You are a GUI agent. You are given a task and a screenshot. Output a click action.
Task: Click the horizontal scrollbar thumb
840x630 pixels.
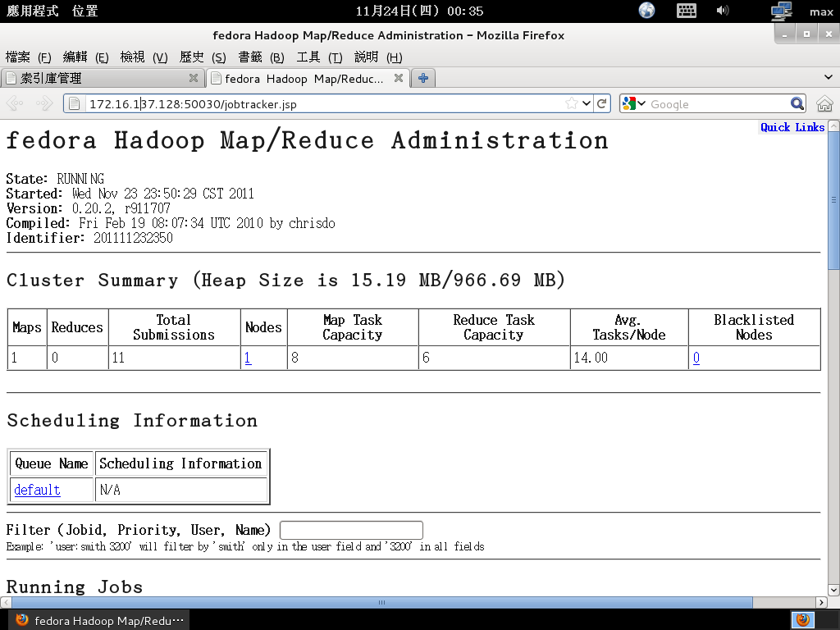[x=381, y=602]
